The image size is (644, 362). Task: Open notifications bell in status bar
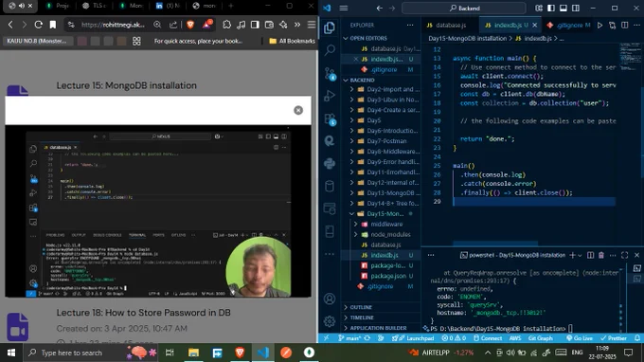pos(637,338)
